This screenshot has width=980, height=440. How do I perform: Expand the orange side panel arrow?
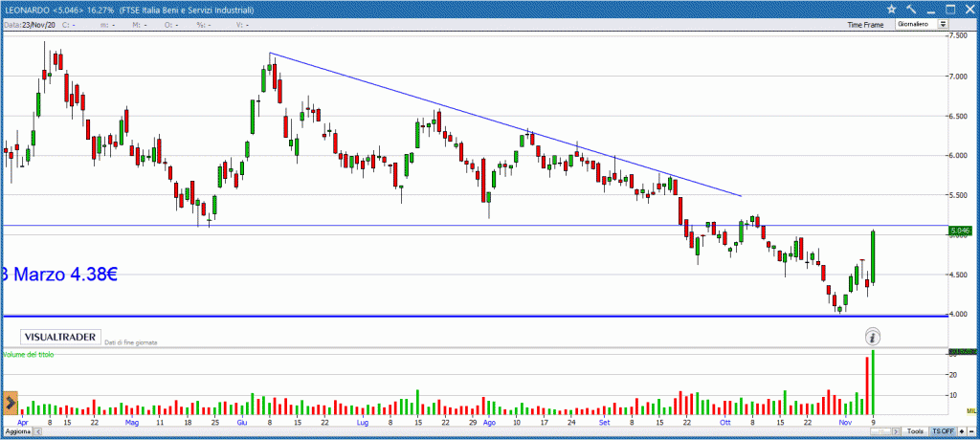(10, 403)
